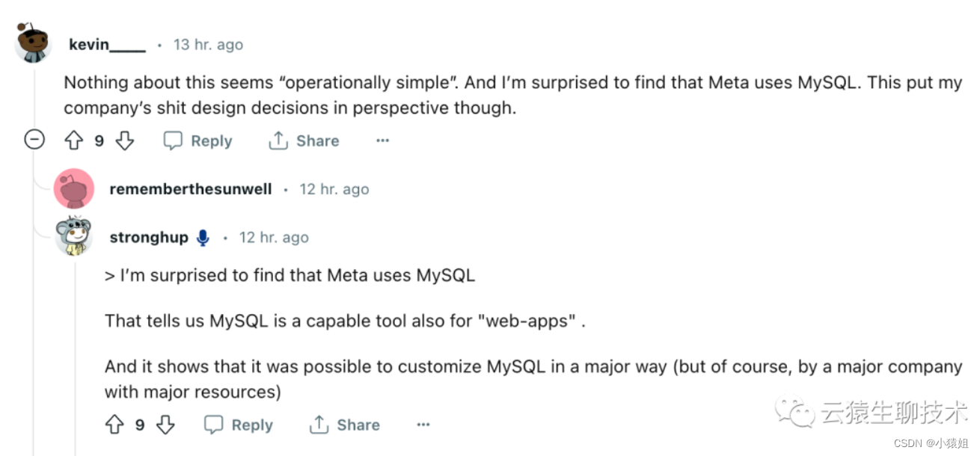Downvote stronghup's reply
Image resolution: width=980 pixels, height=456 pixels.
165,425
